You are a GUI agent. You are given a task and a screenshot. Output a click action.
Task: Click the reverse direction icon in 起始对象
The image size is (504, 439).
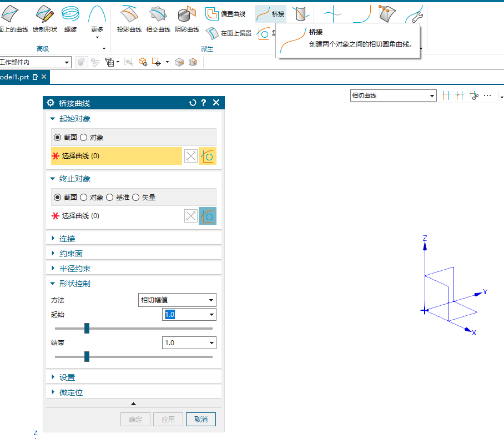(x=190, y=156)
